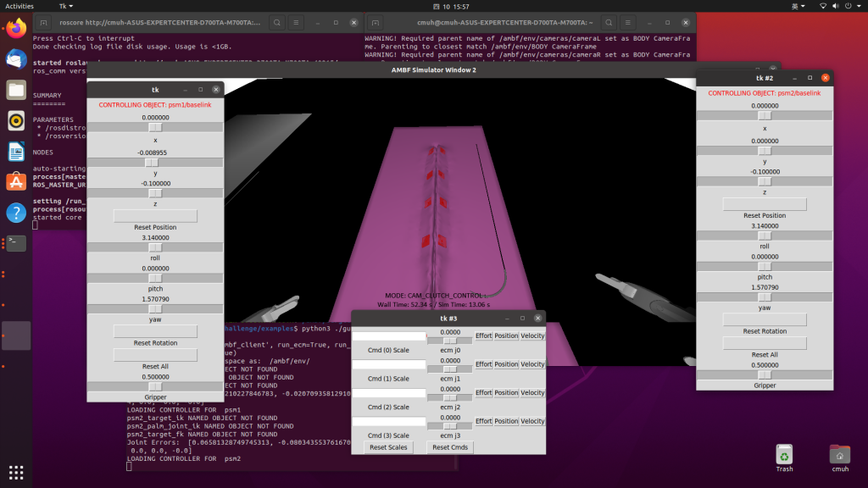
Task: Open Firefox from the dock
Action: 16,29
